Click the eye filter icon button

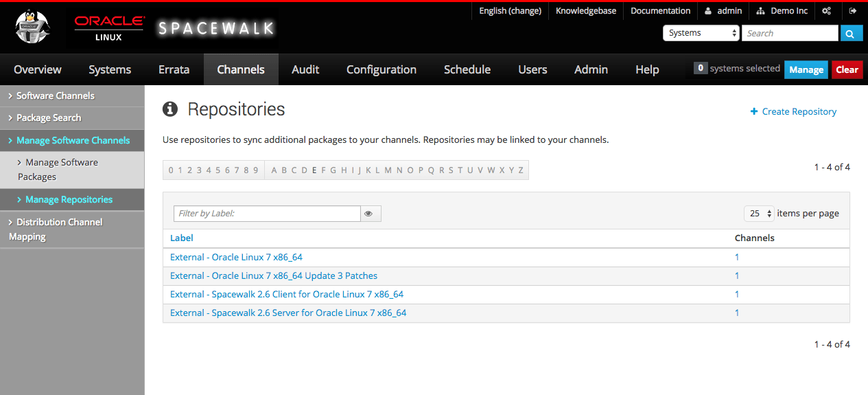tap(371, 214)
